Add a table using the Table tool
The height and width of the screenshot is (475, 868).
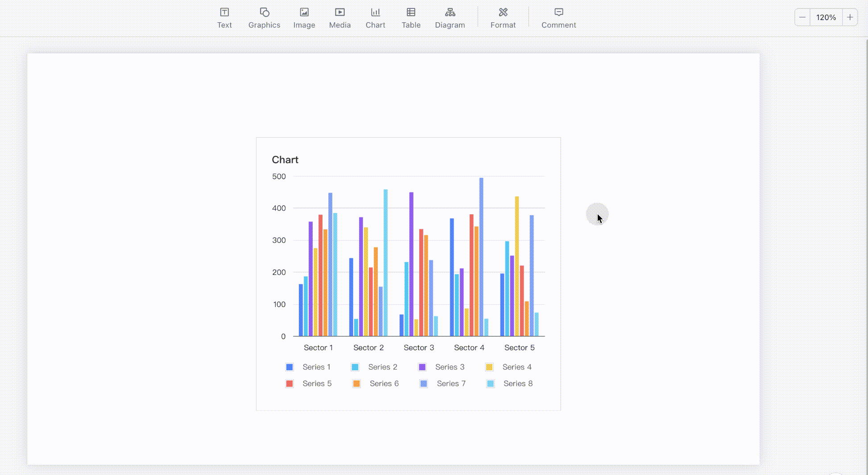(x=411, y=18)
